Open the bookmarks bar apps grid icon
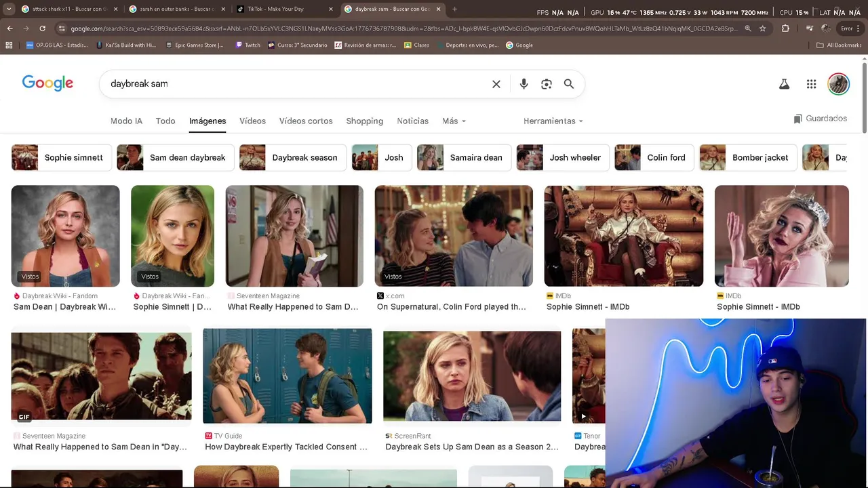Screen dimensions: 868x488 [9, 45]
